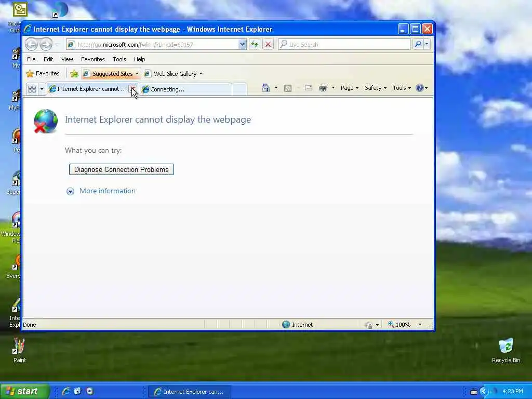Switch to 'Internet Explorer cannot' tab
532x399 pixels.
(87, 89)
